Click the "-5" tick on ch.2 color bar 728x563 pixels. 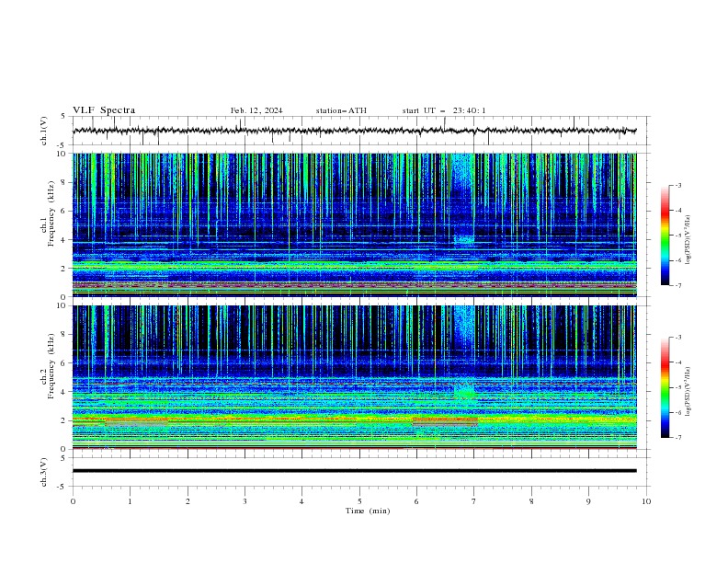[677, 387]
